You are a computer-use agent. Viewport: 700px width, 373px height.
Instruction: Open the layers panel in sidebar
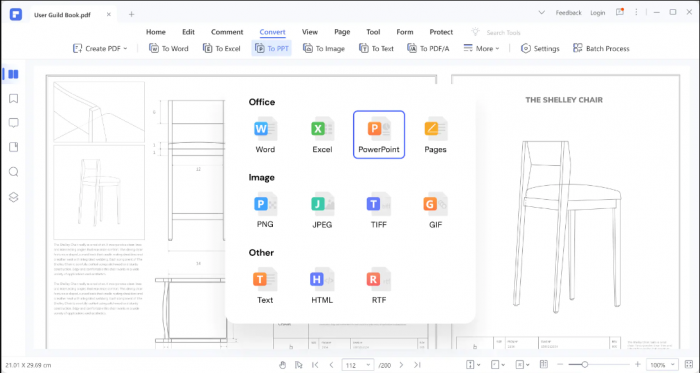point(13,197)
